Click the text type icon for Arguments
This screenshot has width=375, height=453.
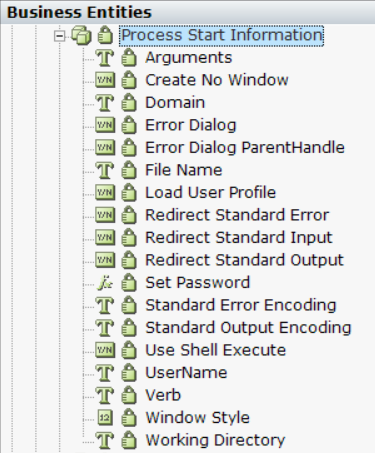tap(105, 57)
